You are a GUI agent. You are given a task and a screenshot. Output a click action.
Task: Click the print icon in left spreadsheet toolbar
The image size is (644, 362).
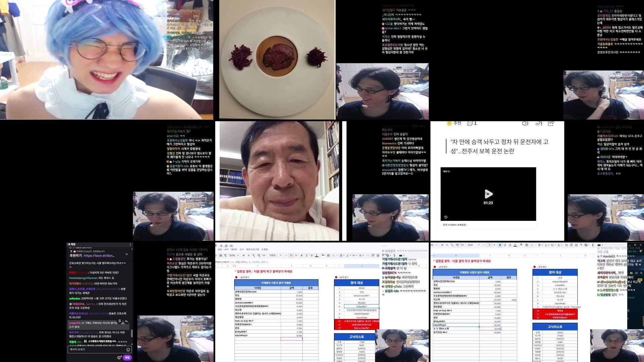(x=221, y=256)
